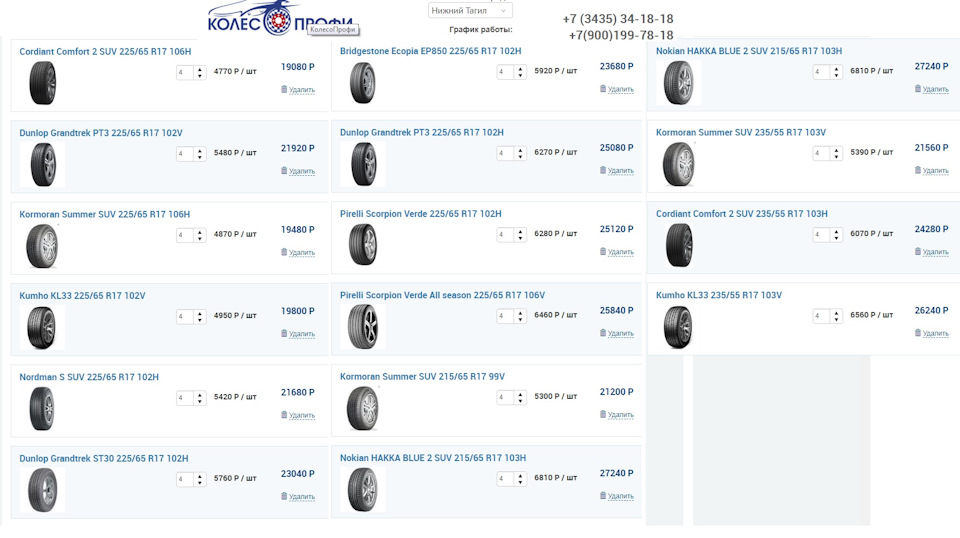Delete Kormoran Summer SUV 235/55 R17 103V item
Image resolution: width=960 pixels, height=538 pixels.
pos(932,170)
